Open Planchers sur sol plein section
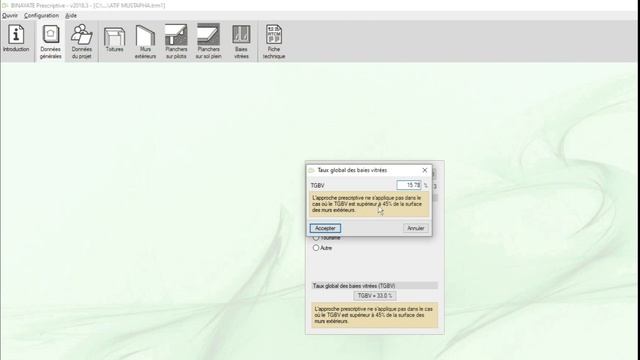Image resolution: width=640 pixels, height=360 pixels. click(208, 41)
